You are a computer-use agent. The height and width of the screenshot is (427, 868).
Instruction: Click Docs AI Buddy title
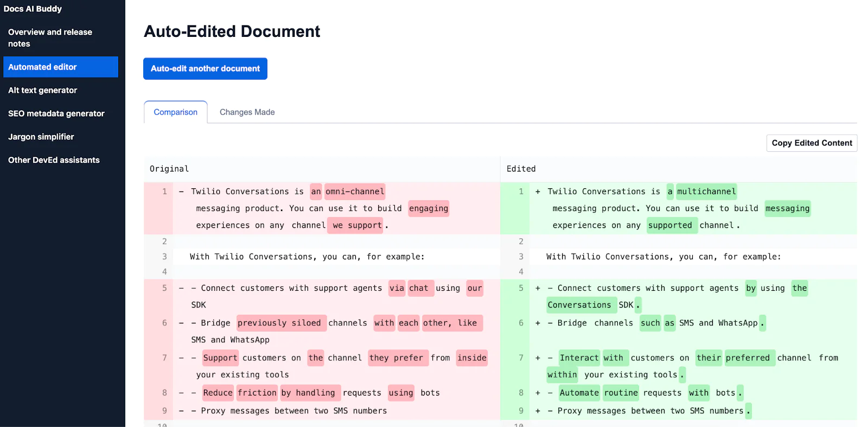33,9
